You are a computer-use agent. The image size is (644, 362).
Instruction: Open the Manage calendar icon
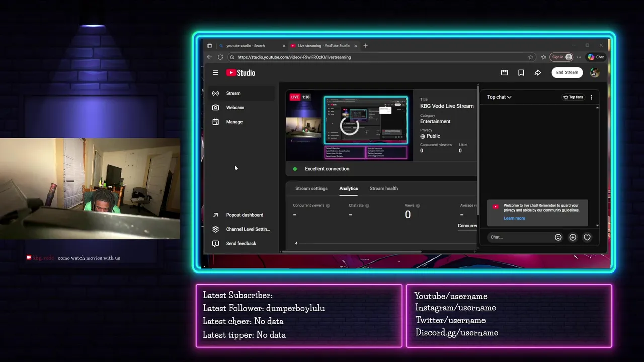click(x=215, y=122)
